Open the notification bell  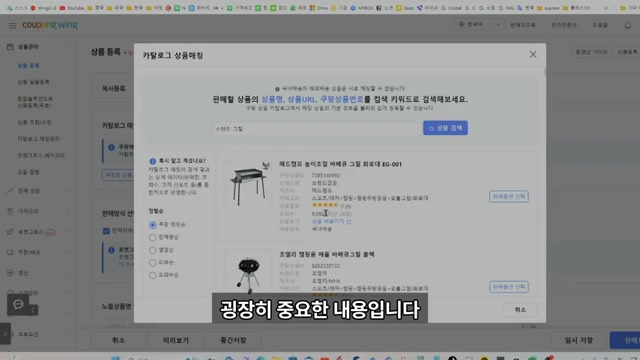(x=627, y=25)
